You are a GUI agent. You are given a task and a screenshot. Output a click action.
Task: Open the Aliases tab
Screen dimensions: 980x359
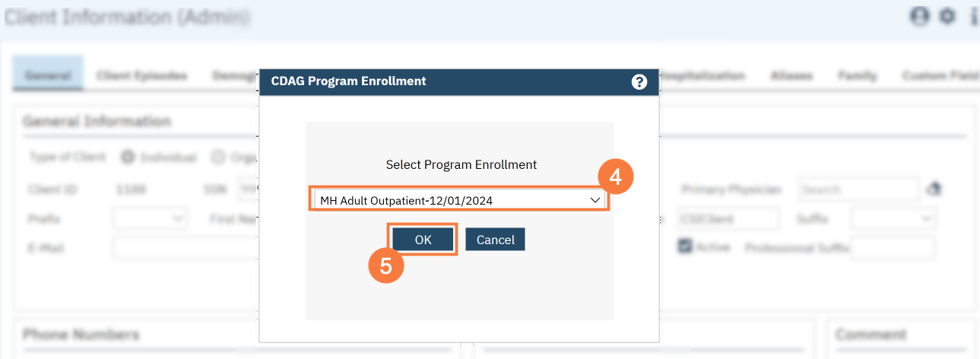(x=791, y=76)
